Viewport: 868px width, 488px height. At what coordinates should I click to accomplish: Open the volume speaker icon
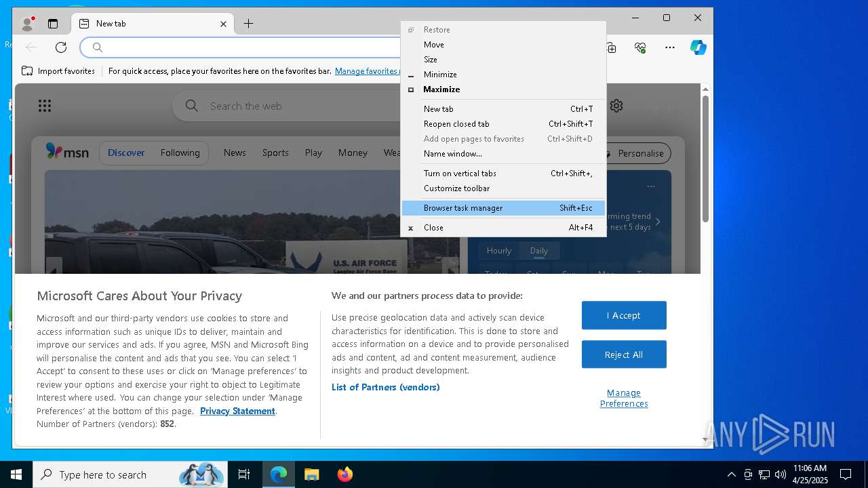click(x=781, y=474)
